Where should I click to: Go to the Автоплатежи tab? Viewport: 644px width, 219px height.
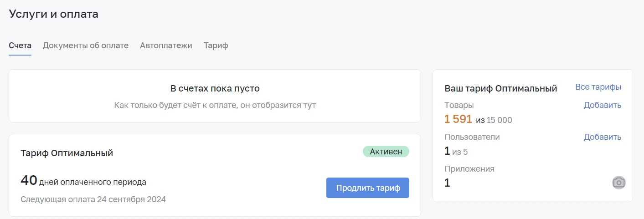[x=166, y=46]
